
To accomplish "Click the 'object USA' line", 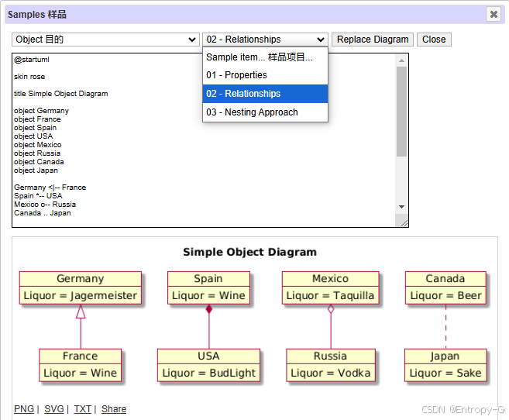I will [33, 136].
